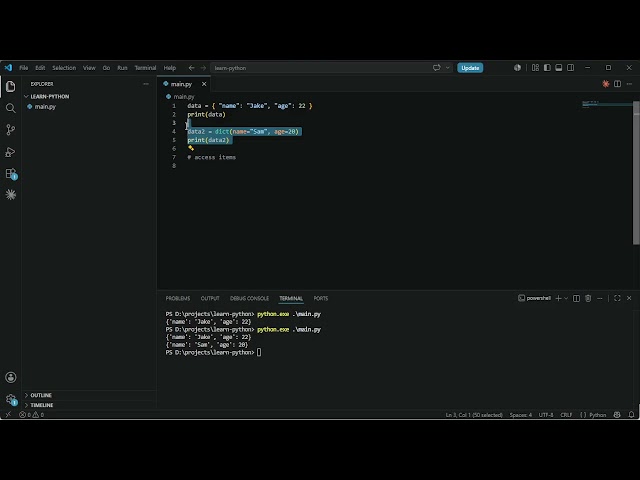Close the main.py editor tab
This screenshot has width=640, height=480.
point(204,84)
